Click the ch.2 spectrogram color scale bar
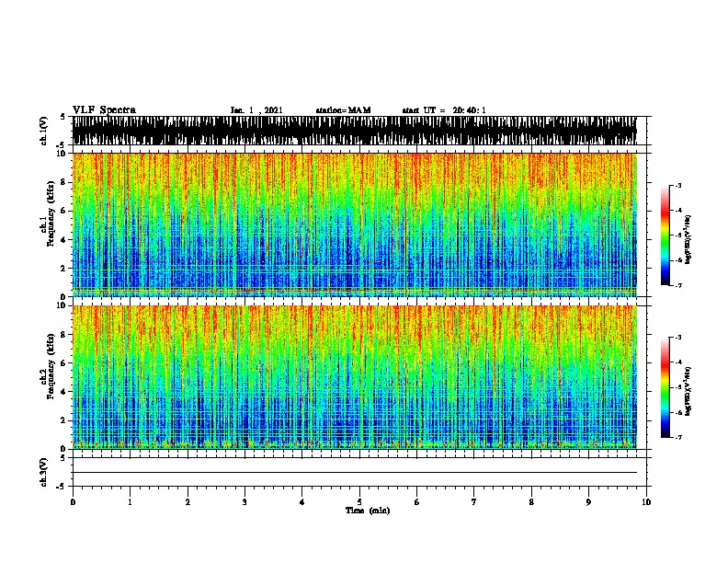The width and height of the screenshot is (728, 563). click(665, 387)
